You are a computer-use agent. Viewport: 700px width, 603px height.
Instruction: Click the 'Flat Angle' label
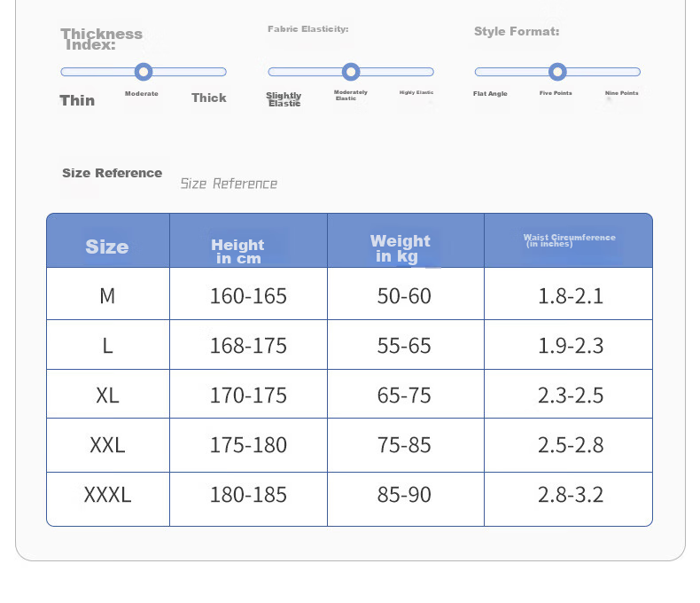pyautogui.click(x=490, y=93)
